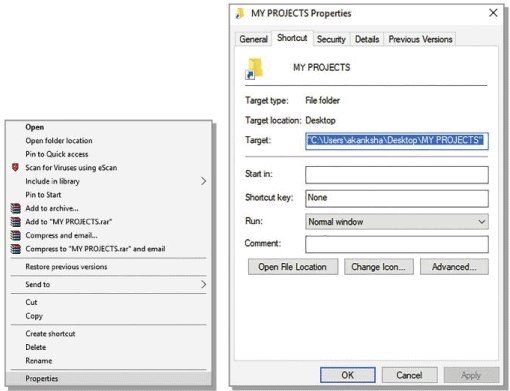Click into the Target path field

click(397, 141)
